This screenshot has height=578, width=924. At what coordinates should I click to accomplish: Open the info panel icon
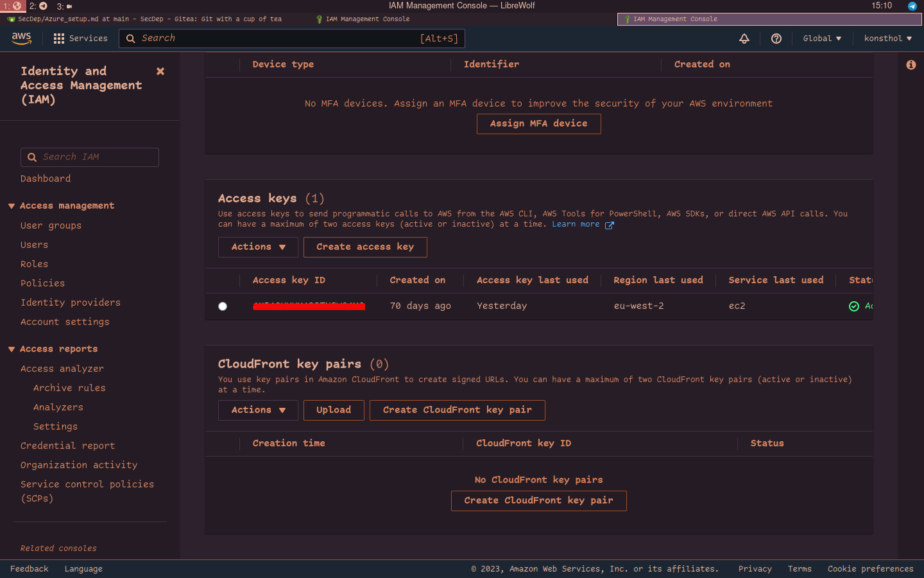pyautogui.click(x=911, y=65)
